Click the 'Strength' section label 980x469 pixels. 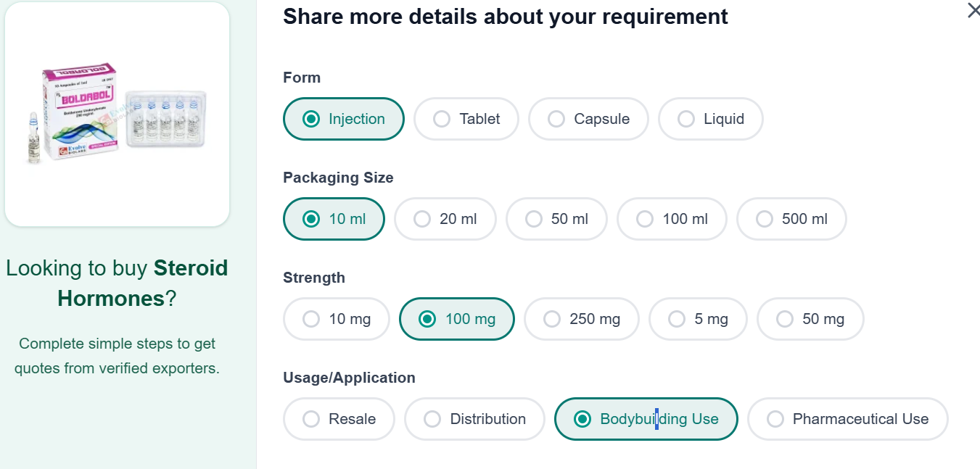pyautogui.click(x=314, y=278)
